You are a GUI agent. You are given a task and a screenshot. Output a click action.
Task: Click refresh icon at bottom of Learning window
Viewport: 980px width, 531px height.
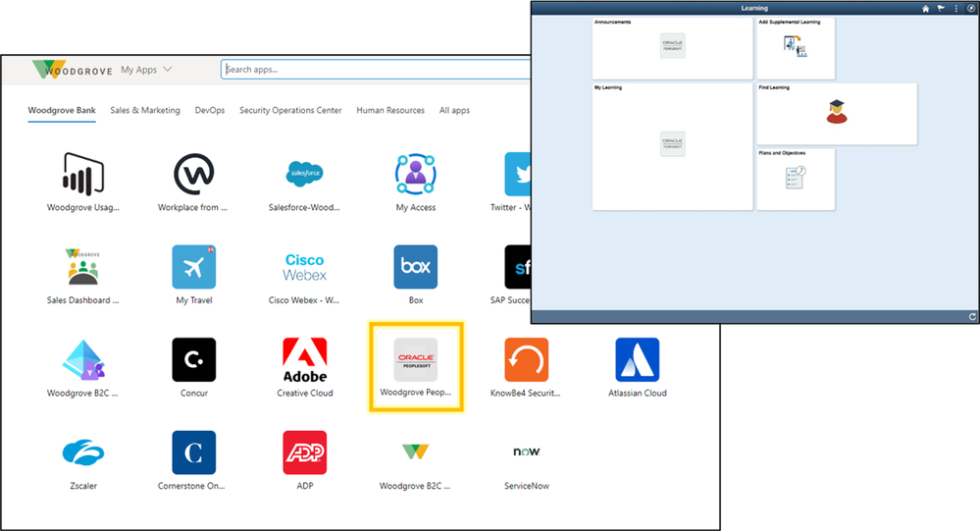972,316
